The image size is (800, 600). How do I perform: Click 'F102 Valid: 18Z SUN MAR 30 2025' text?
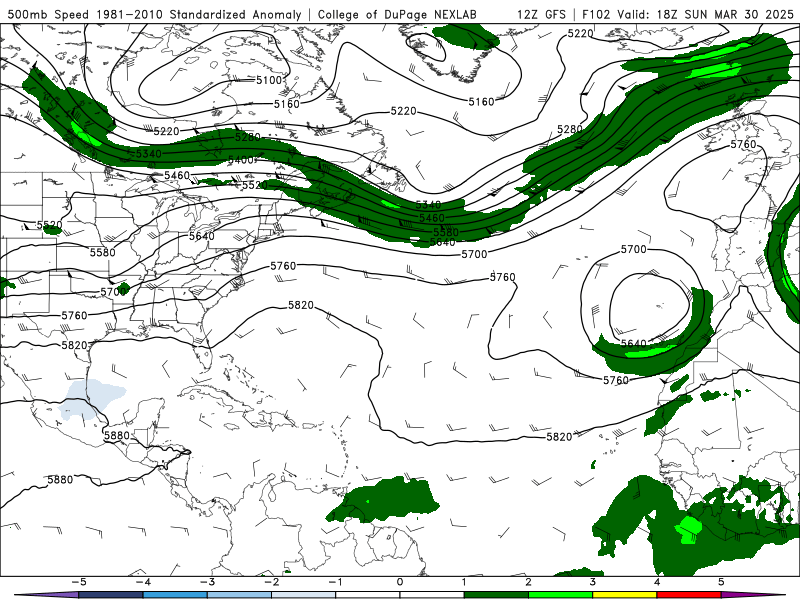click(x=688, y=15)
